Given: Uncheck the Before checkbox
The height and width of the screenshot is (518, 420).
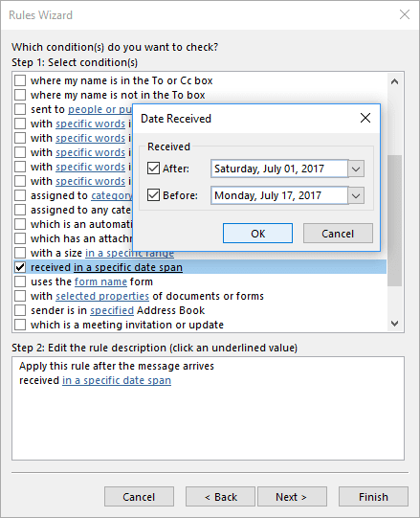Looking at the screenshot, I should 153,195.
